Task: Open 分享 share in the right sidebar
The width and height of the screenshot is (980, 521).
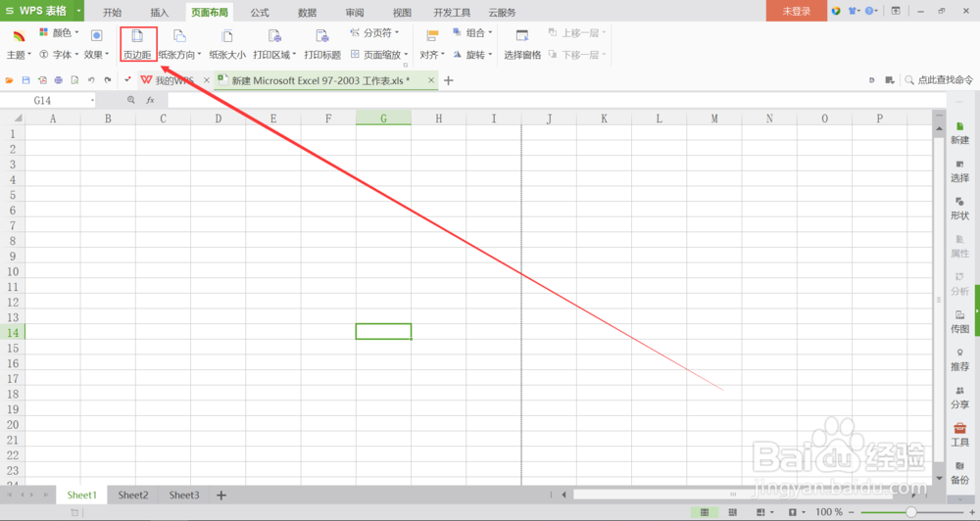Action: pos(960,398)
